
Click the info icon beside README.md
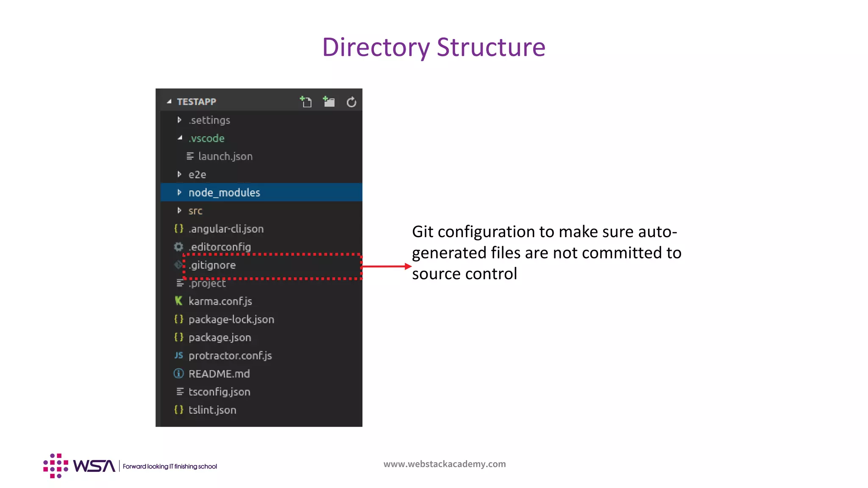178,374
